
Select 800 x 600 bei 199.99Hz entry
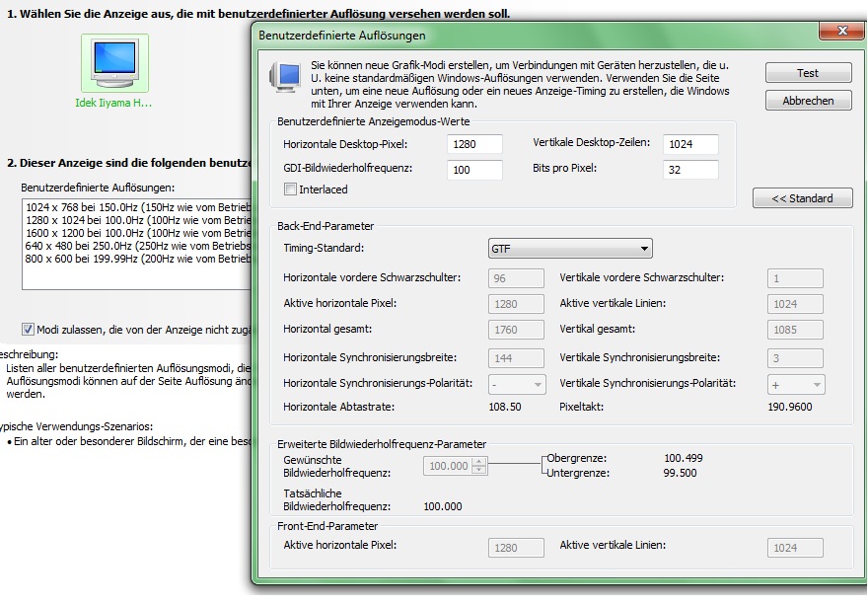[x=138, y=259]
